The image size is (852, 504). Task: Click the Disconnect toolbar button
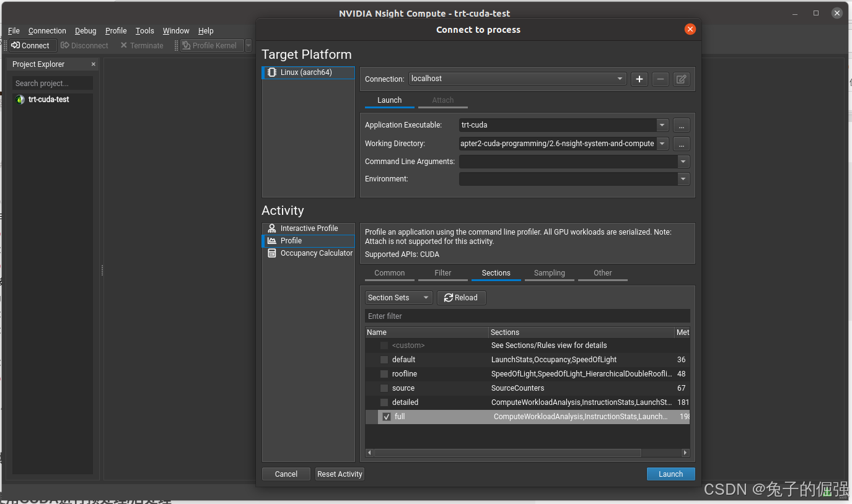84,45
